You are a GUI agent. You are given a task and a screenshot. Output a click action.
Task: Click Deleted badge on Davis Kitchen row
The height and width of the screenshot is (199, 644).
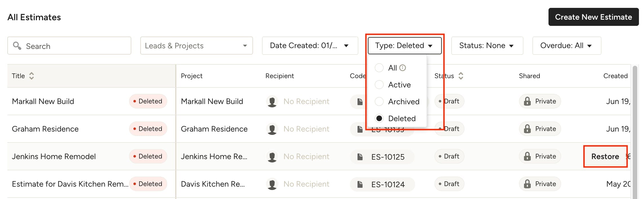click(148, 184)
